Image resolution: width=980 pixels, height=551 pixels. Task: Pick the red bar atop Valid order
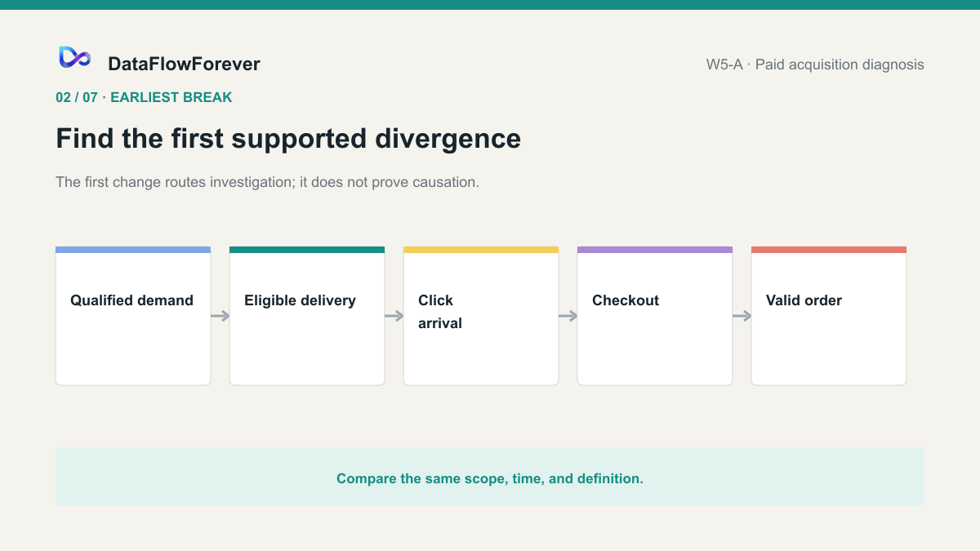(829, 250)
